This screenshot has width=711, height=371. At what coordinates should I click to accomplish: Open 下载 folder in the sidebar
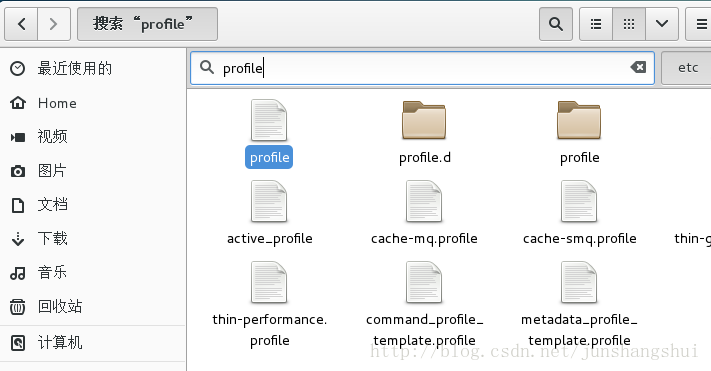pyautogui.click(x=93, y=239)
